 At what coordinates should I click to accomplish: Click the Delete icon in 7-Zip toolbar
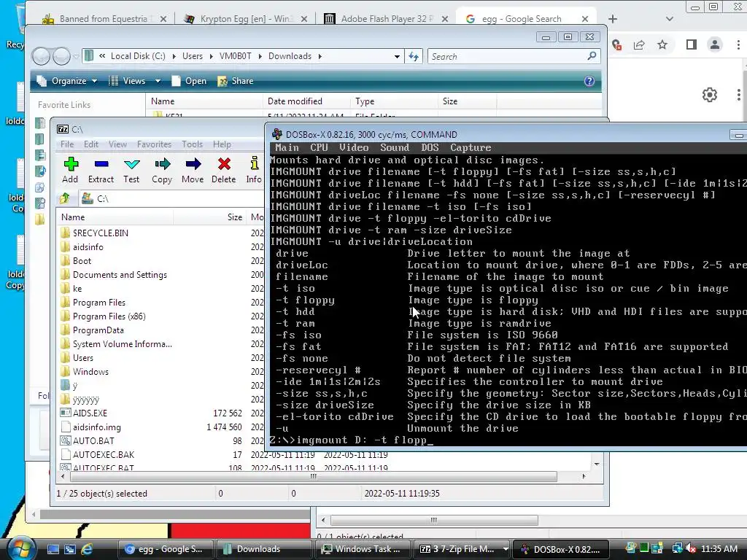coord(223,170)
